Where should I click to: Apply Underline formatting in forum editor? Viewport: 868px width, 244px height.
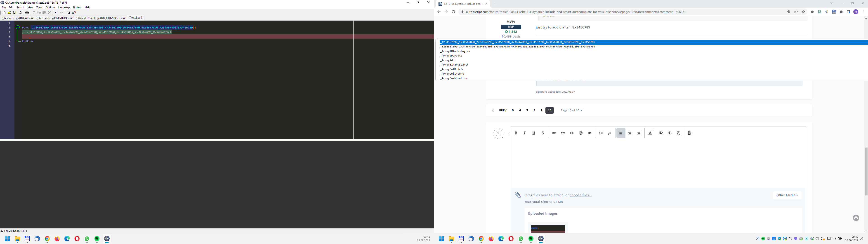click(x=534, y=133)
